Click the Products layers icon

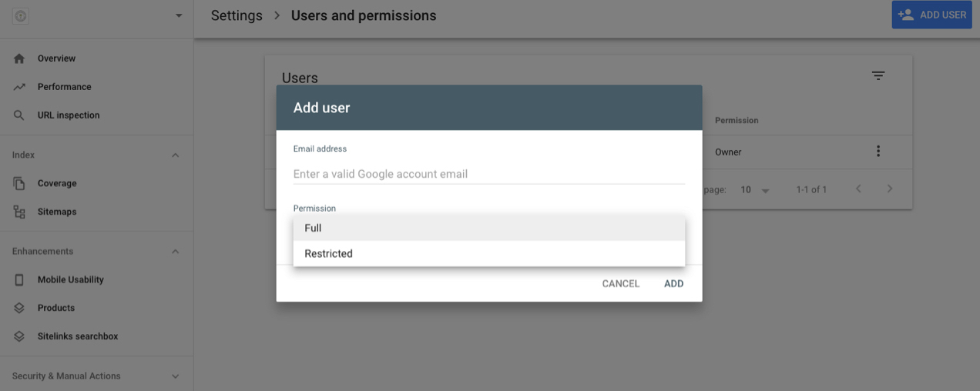coord(19,308)
